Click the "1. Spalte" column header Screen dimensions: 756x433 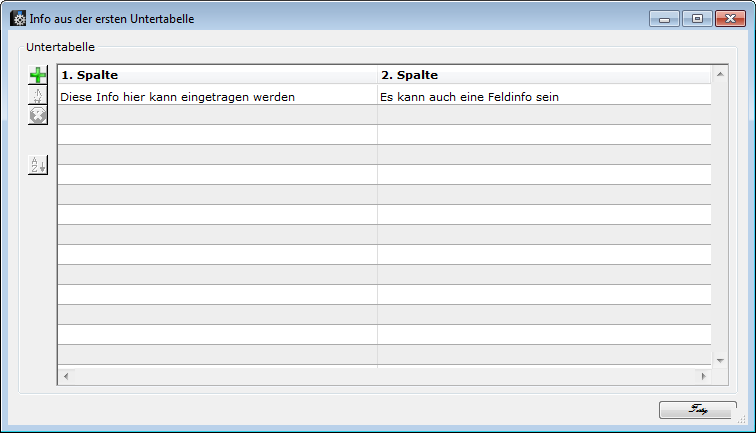tap(217, 75)
